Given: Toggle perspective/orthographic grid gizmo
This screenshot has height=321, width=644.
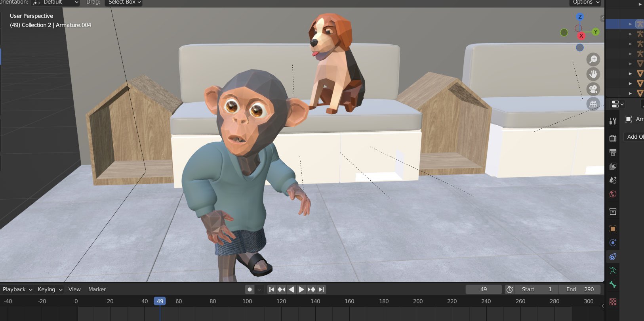Looking at the screenshot, I should 593,104.
